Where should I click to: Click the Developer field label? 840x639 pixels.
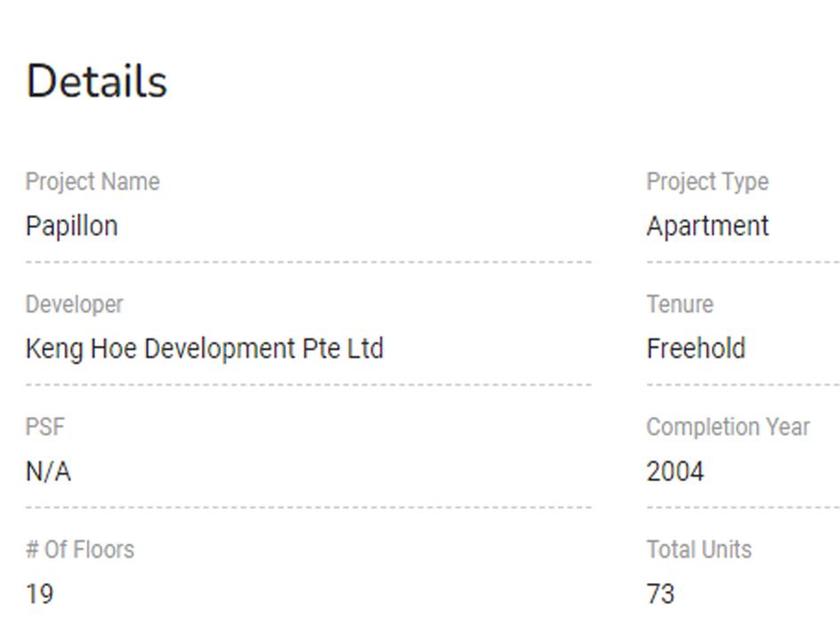[x=74, y=305]
